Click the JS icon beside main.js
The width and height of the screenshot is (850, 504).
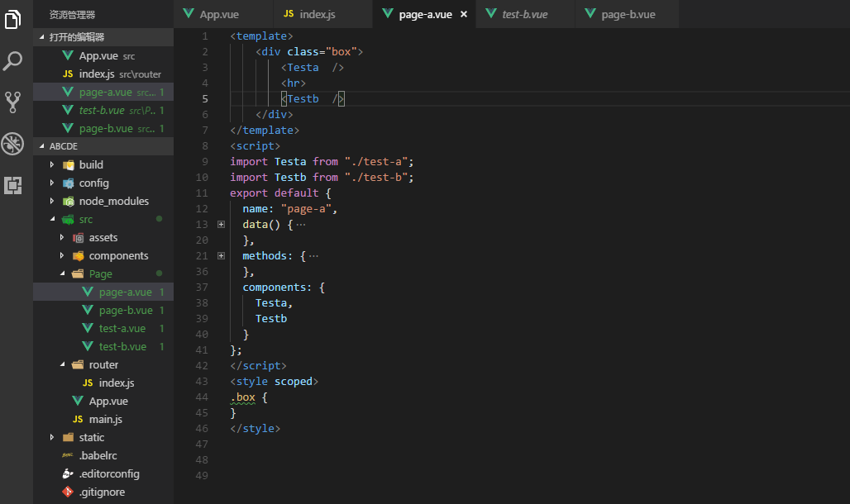78,420
